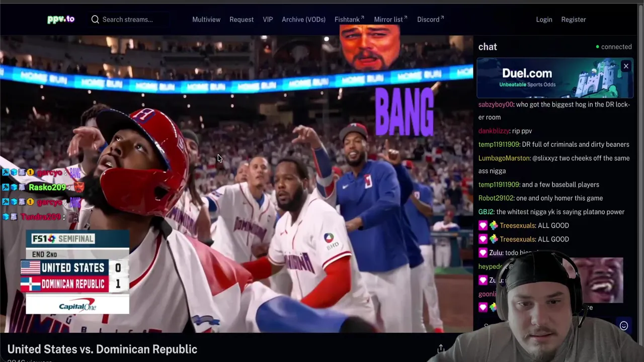Click the first temp11911909 username in chat
The width and height of the screenshot is (644, 362).
pos(499,144)
